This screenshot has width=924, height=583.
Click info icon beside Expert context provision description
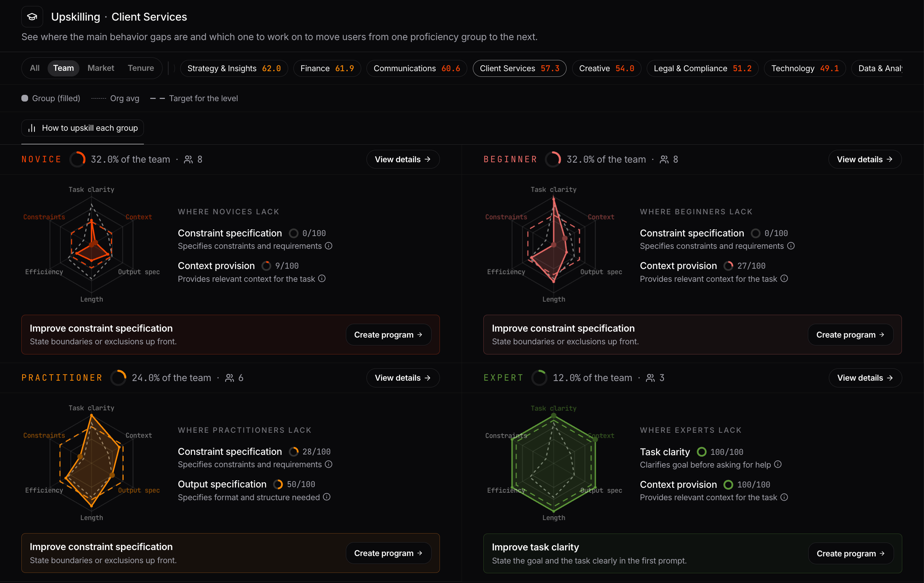click(x=784, y=497)
